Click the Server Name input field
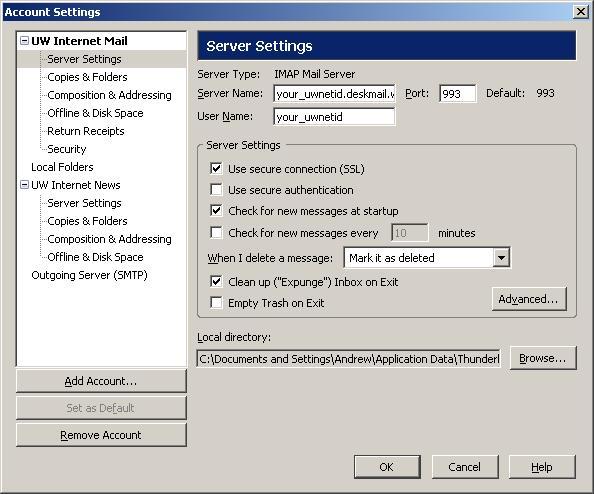 pyautogui.click(x=334, y=94)
